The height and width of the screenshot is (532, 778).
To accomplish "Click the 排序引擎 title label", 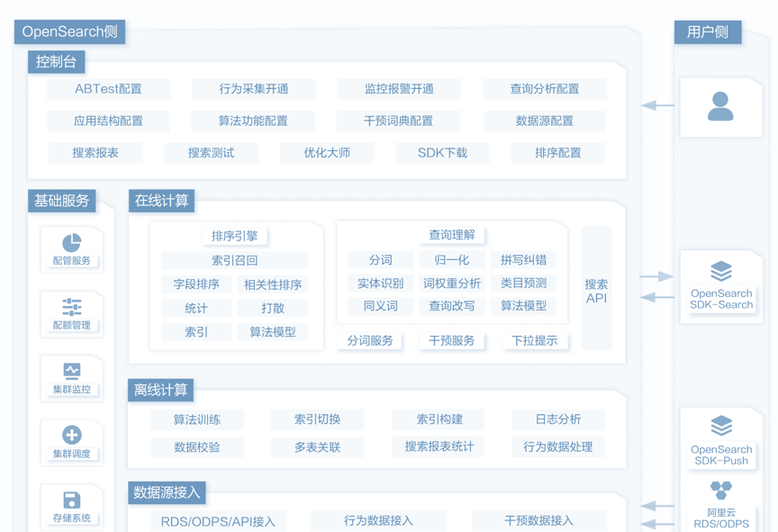I will [x=235, y=236].
